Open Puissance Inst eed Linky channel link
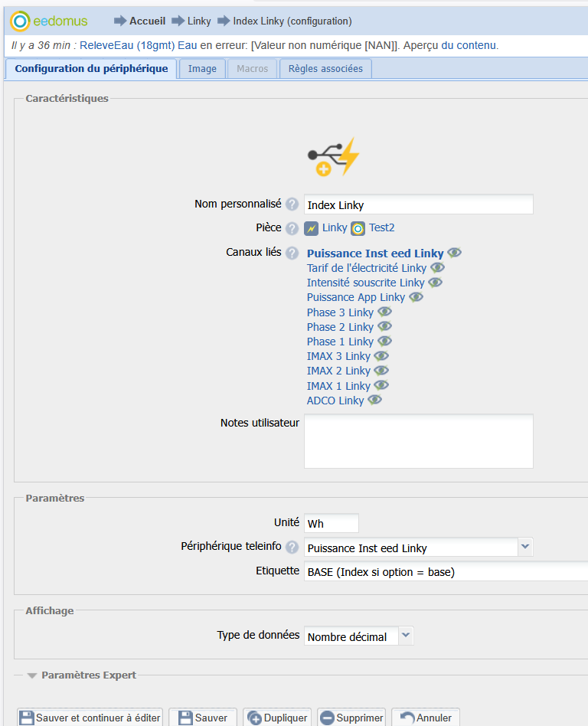The height and width of the screenshot is (726, 588). (x=375, y=253)
